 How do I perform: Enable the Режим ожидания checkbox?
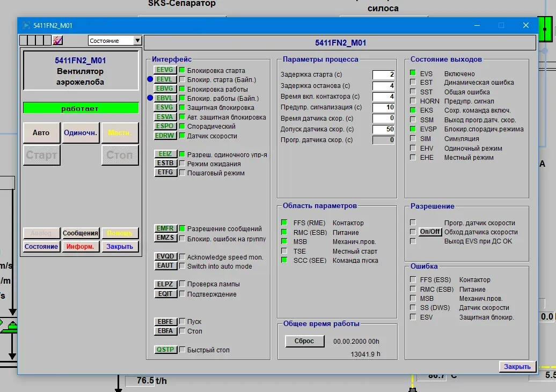(x=182, y=164)
